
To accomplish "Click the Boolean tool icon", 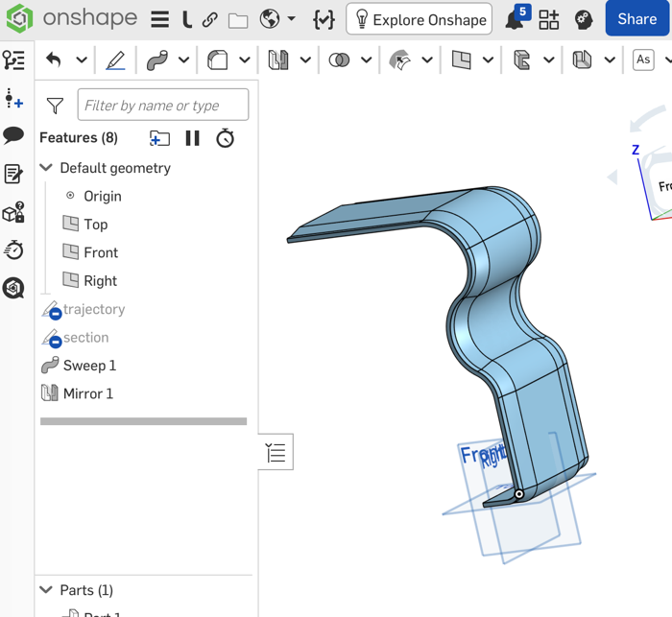I will click(x=339, y=60).
